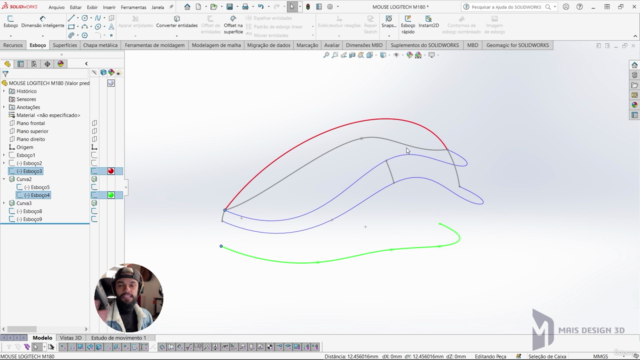Click the Select cursor tool icon
Viewport: 640px width, 360px height.
tap(292, 7)
